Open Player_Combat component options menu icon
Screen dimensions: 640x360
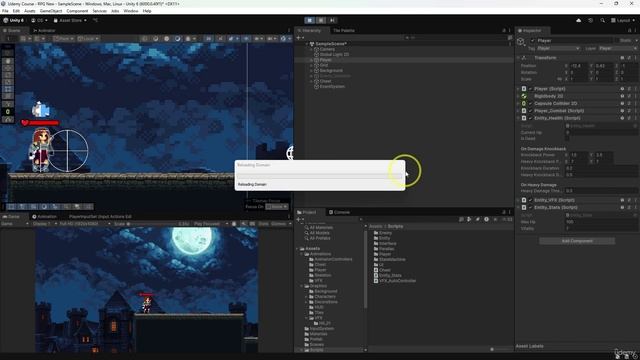[x=636, y=111]
